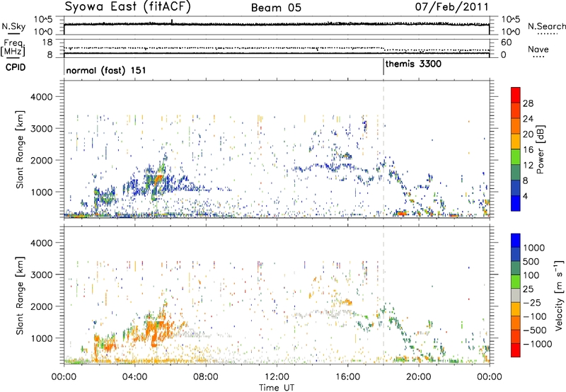Image resolution: width=566 pixels, height=392 pixels.
Task: Click the 'N.Sky' legend label
Action: point(13,26)
